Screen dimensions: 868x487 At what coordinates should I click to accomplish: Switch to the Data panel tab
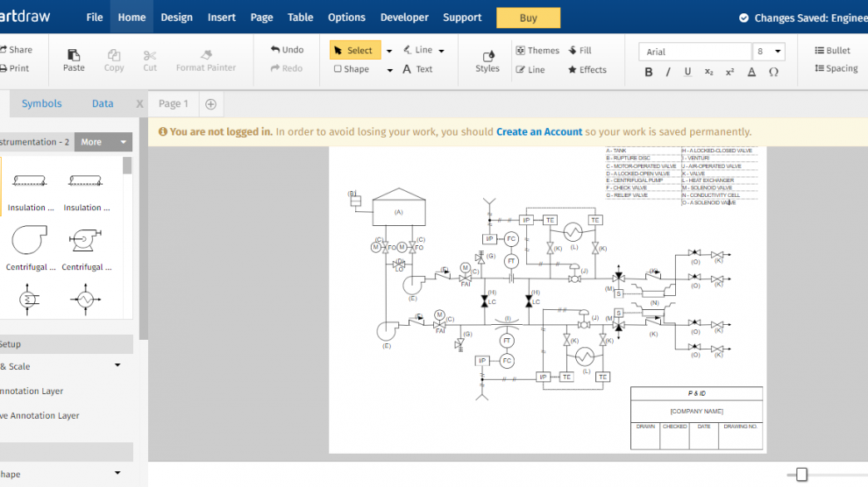(x=103, y=103)
